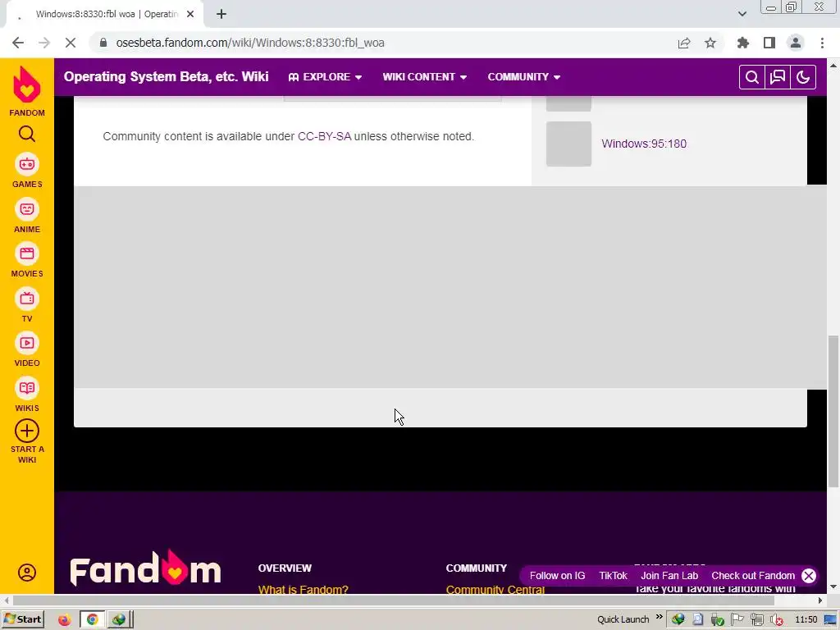Click the browser back arrow
Viewport: 840px width, 630px height.
click(18, 43)
